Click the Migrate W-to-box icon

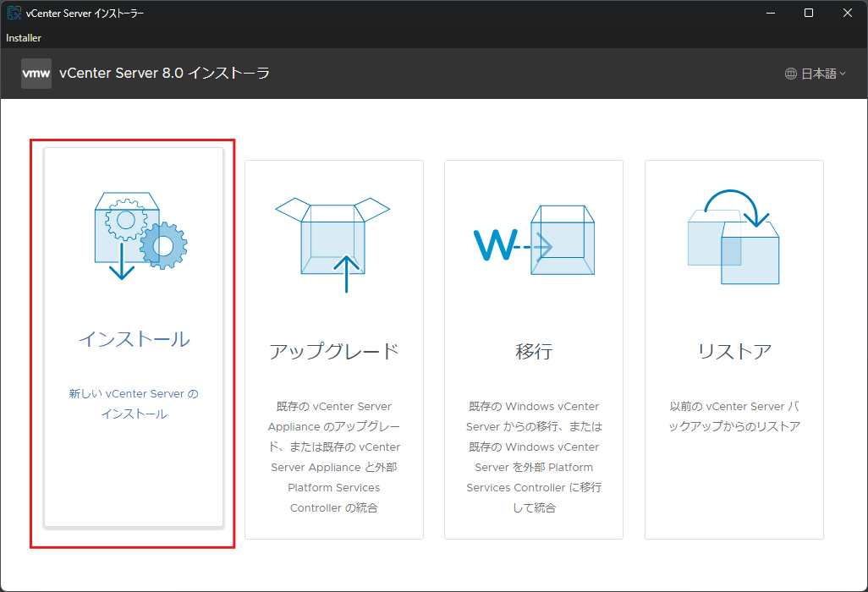[534, 240]
